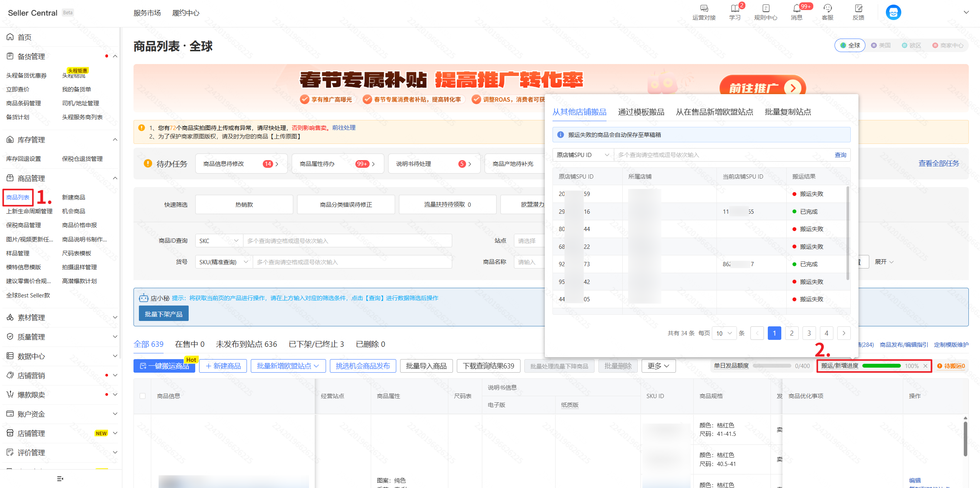Click the 规则中心 icon
The height and width of the screenshot is (488, 980).
[765, 8]
